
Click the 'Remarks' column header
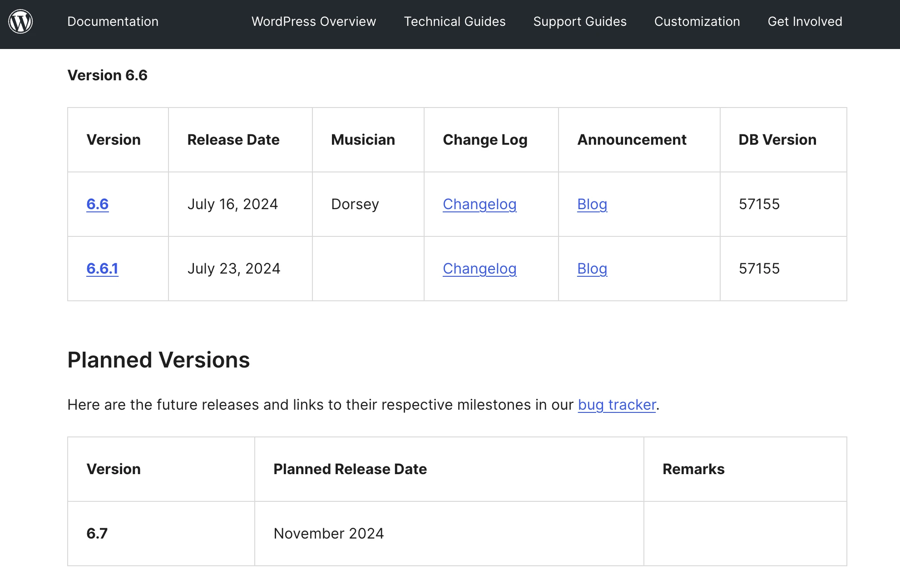point(693,469)
